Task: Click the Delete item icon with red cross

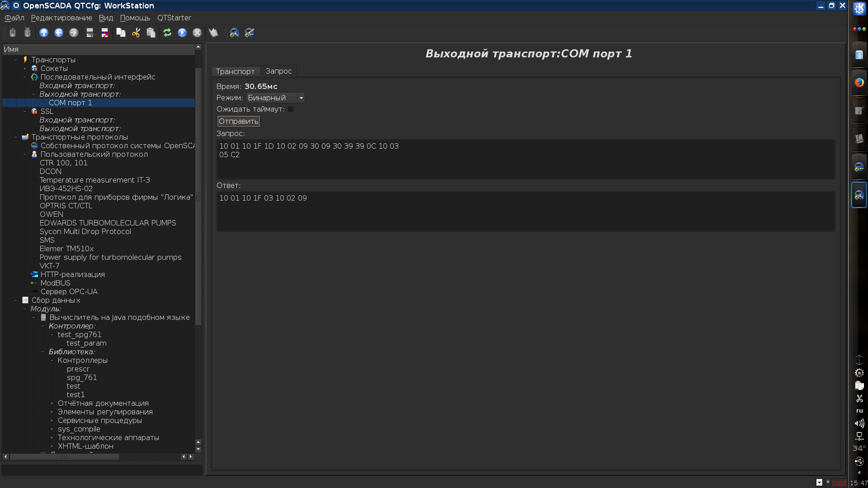Action: tap(105, 33)
